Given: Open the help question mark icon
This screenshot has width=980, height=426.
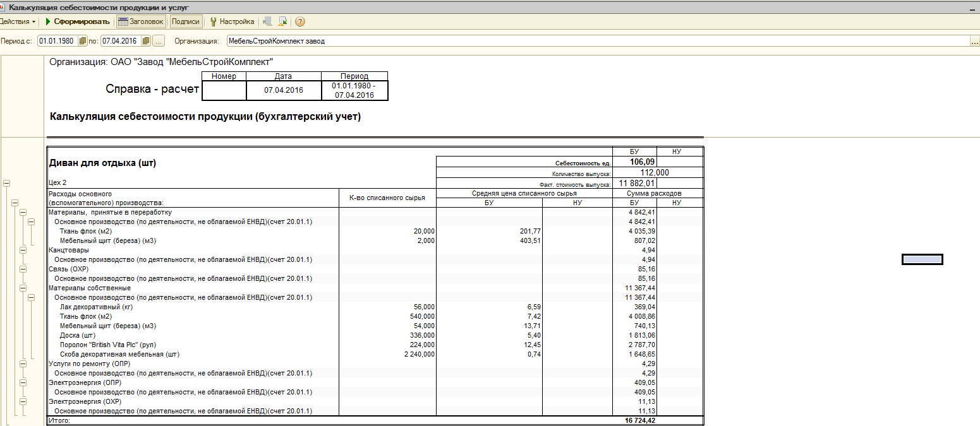Looking at the screenshot, I should [300, 21].
